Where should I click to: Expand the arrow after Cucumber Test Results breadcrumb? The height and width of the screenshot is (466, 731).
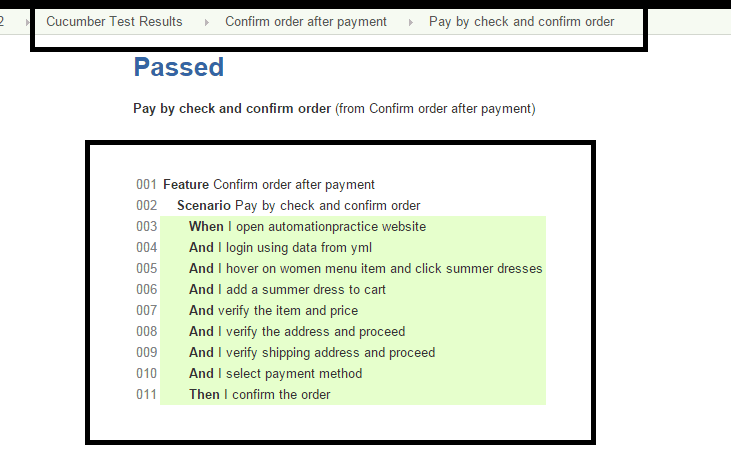(207, 22)
